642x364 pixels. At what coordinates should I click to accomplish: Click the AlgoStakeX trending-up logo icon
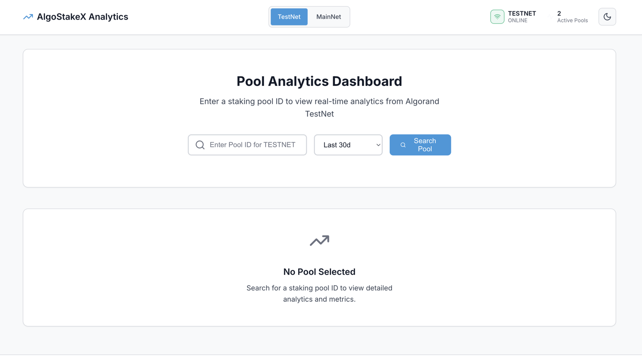(x=28, y=17)
